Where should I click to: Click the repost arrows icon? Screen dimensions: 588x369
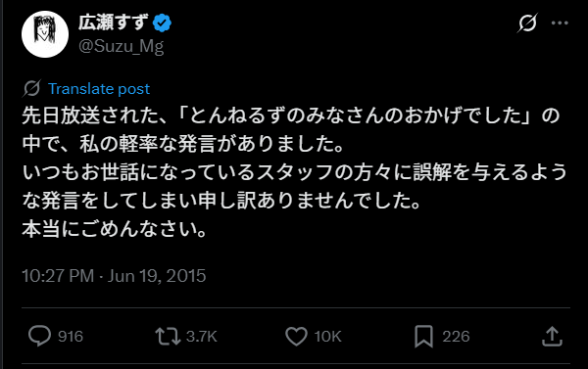[168, 336]
